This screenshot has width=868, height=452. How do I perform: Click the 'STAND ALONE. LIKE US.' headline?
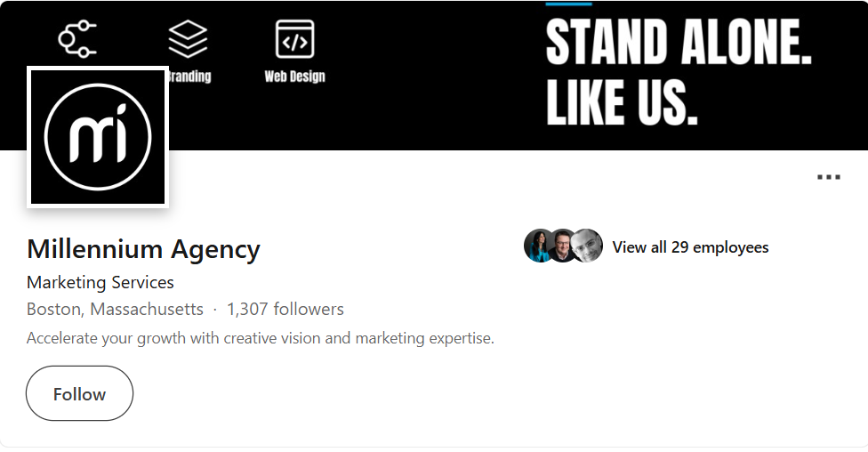678,73
